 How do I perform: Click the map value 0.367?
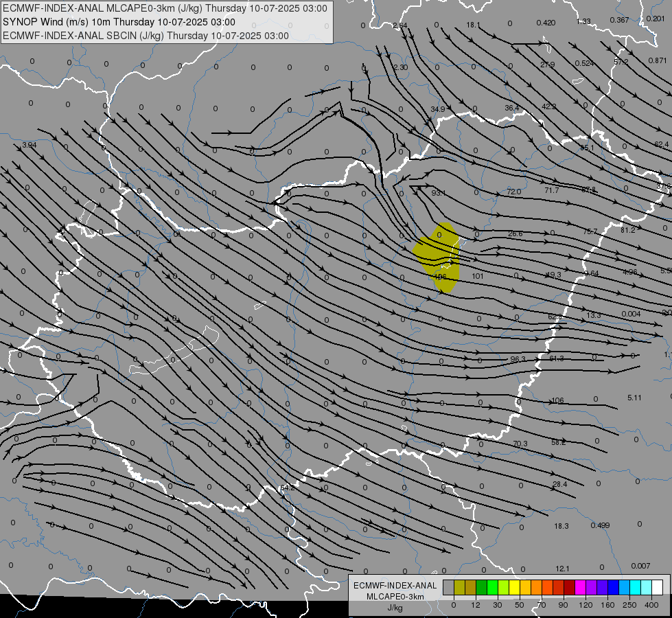(619, 20)
